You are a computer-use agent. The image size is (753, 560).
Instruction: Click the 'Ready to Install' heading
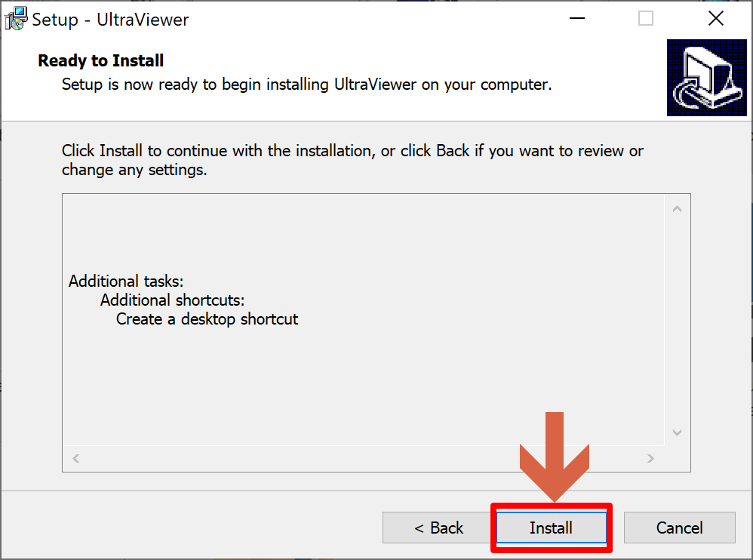[101, 60]
